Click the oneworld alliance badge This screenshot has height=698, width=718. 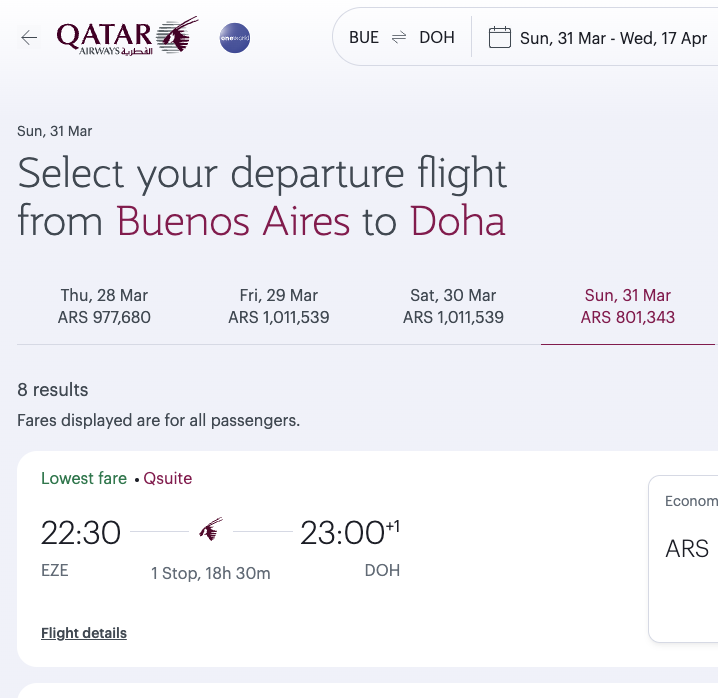tap(235, 38)
